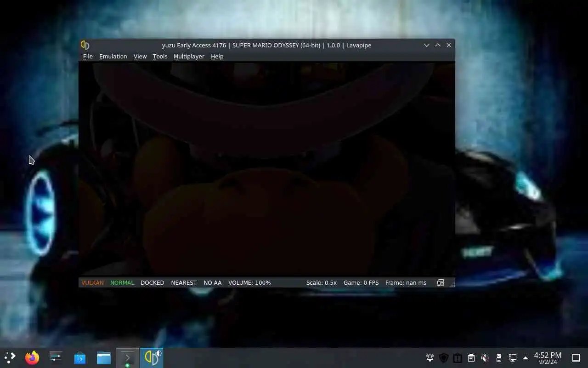
Task: Open Dolphin file manager from taskbar
Action: (x=104, y=358)
